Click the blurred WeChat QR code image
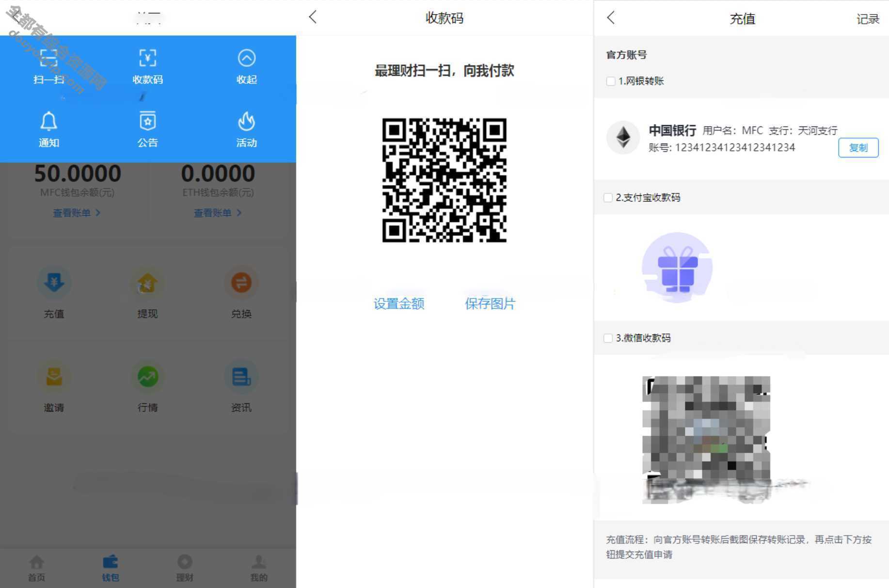Image resolution: width=889 pixels, height=588 pixels. pos(706,440)
